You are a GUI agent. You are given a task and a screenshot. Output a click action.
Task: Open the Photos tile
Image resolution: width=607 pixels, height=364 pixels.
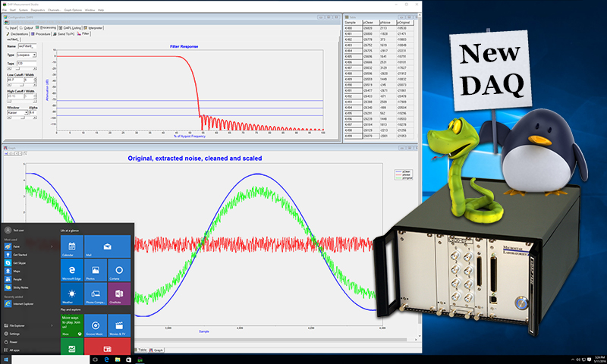click(x=96, y=270)
